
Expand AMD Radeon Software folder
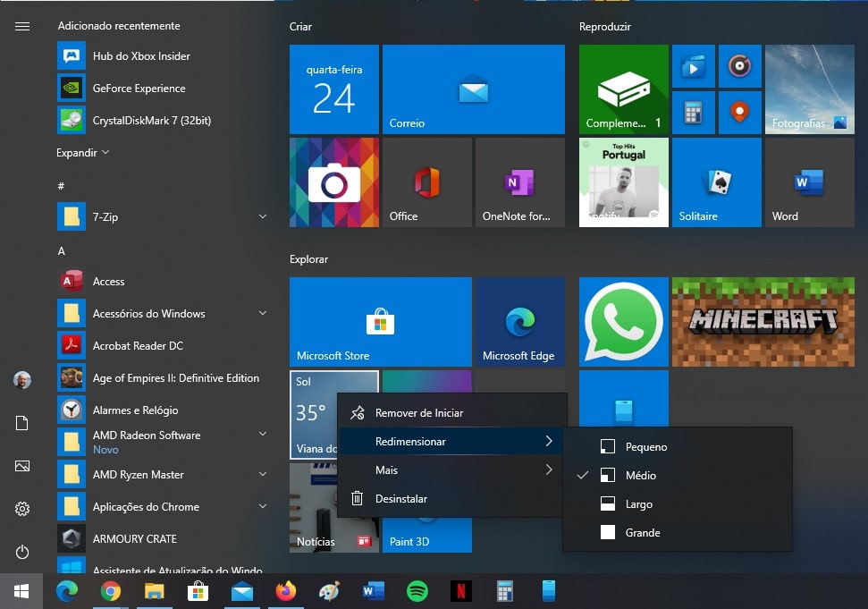coord(263,434)
